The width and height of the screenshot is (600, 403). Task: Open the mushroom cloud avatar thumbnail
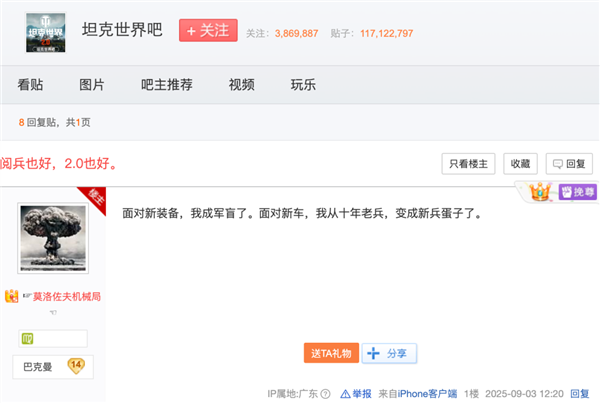coord(52,239)
